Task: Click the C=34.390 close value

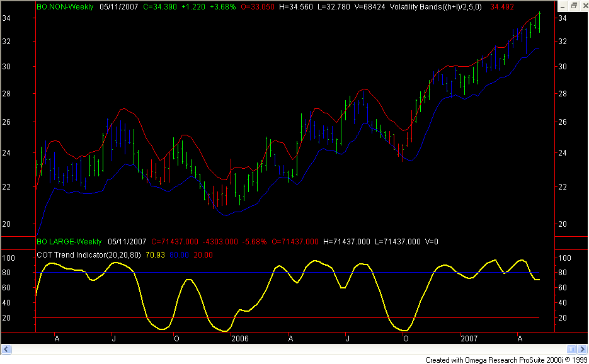Action: click(160, 7)
